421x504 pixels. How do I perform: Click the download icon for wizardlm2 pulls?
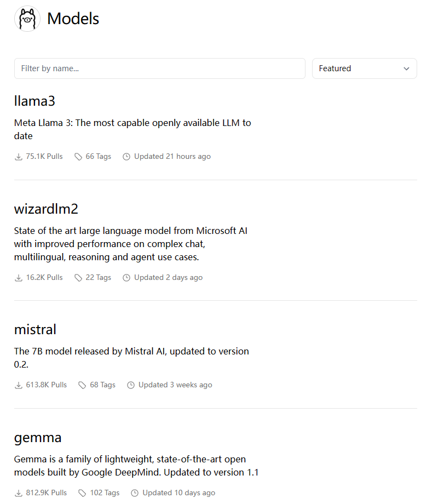point(19,278)
